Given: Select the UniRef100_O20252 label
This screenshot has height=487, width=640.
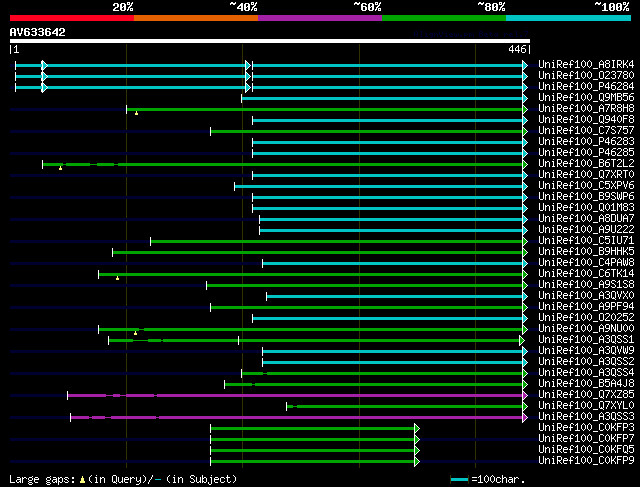Looking at the screenshot, I should 586,318.
